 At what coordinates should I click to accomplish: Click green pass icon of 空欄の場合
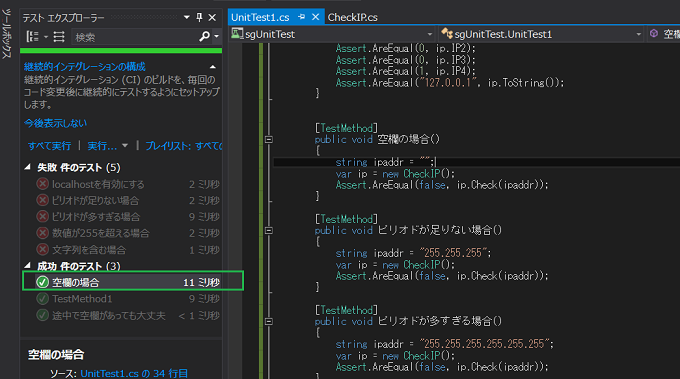[42, 282]
